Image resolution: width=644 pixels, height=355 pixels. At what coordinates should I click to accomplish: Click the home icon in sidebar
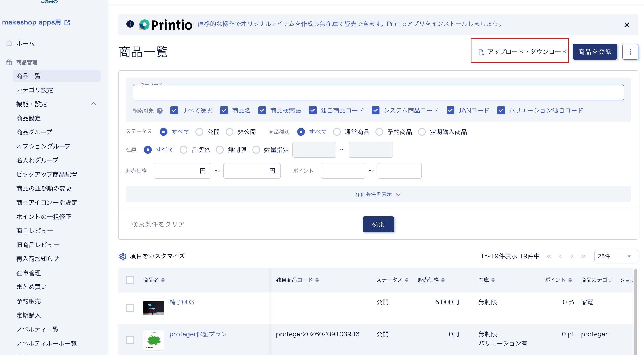click(9, 43)
